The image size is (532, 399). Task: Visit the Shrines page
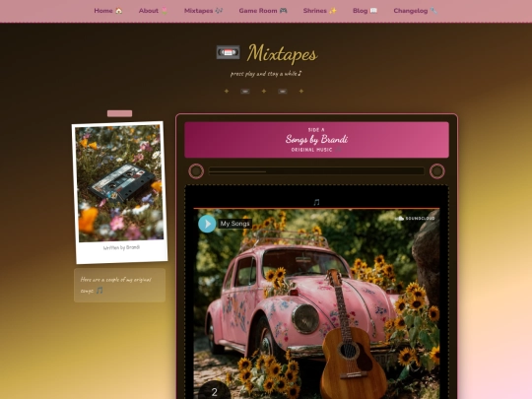pos(320,11)
